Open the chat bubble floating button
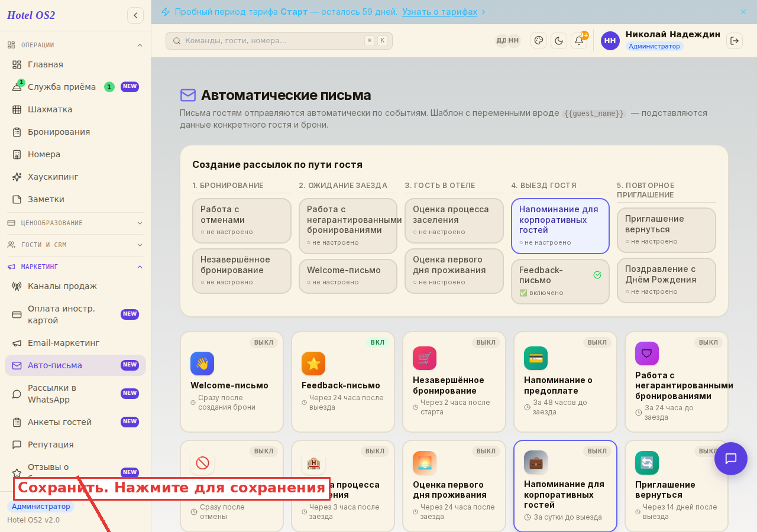757x532 pixels. coord(731,459)
